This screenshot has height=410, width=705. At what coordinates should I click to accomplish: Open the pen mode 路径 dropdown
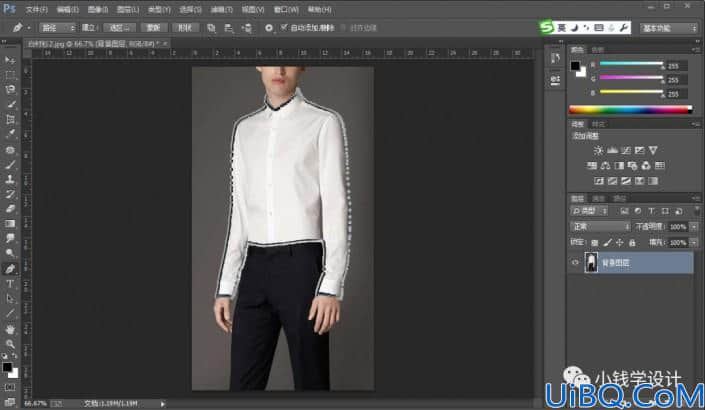click(58, 28)
